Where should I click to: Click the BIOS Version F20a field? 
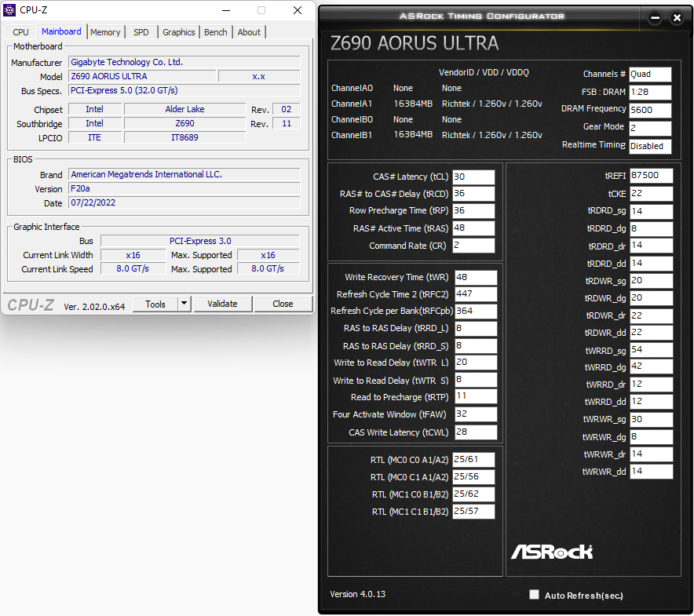[x=184, y=188]
